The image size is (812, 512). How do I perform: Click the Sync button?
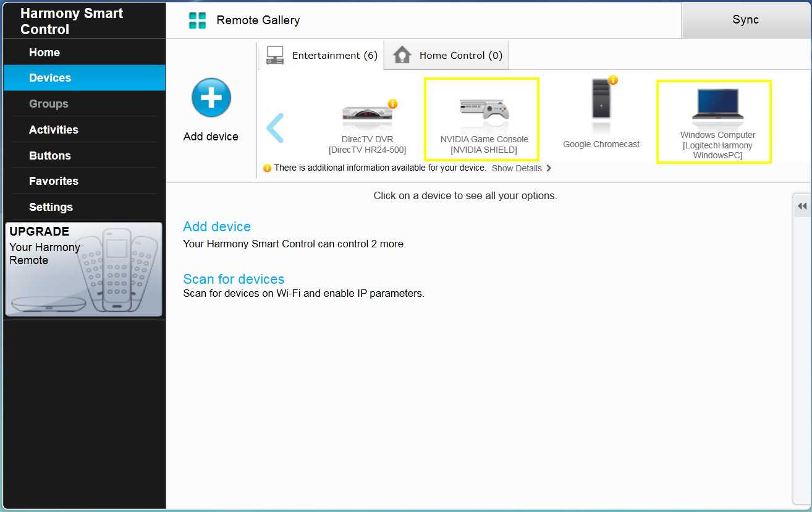click(x=745, y=20)
